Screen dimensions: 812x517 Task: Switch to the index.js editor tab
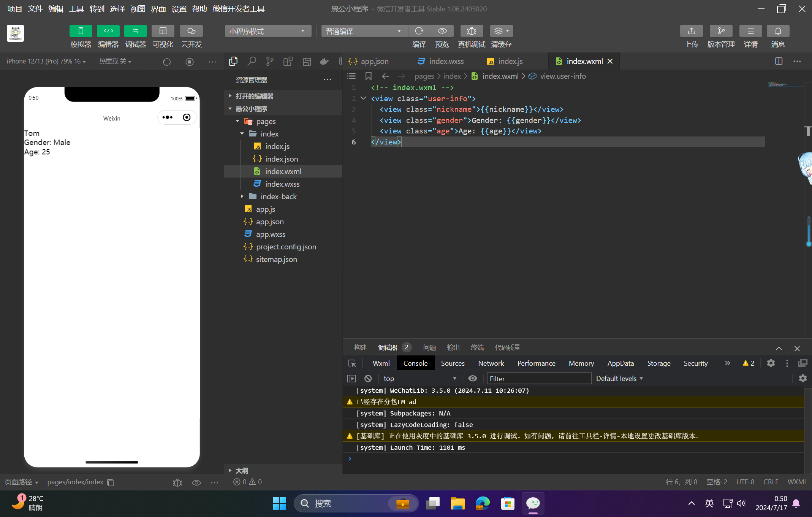click(x=510, y=61)
